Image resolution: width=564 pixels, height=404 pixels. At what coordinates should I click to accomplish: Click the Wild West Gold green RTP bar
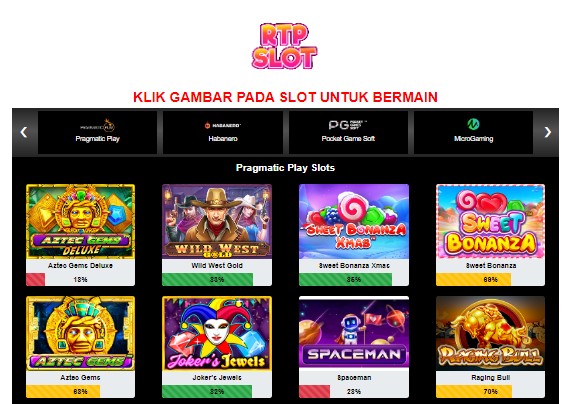click(208, 280)
